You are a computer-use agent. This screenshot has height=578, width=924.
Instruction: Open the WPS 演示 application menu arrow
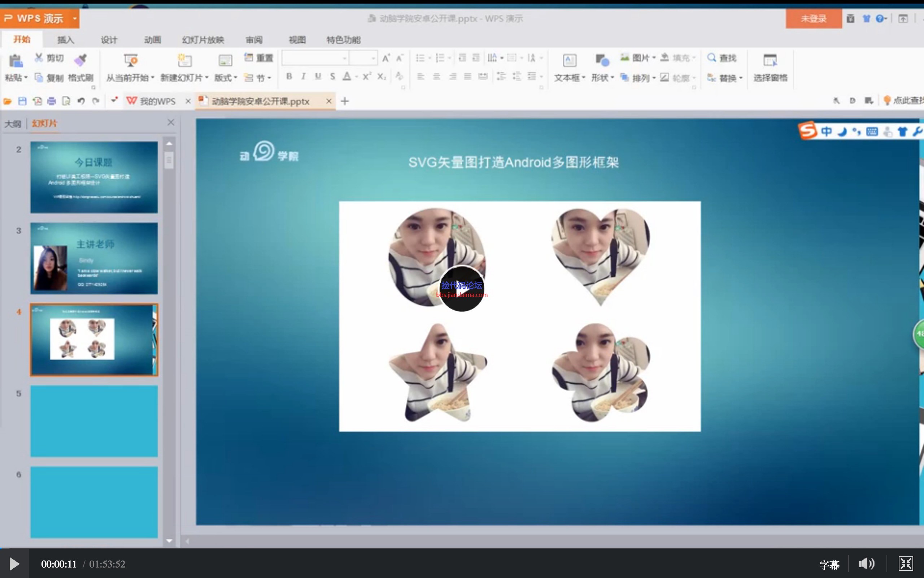[x=75, y=18]
